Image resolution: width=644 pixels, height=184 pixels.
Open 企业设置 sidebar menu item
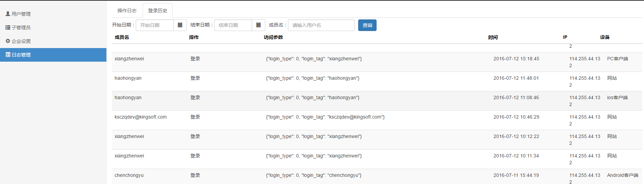tap(21, 41)
